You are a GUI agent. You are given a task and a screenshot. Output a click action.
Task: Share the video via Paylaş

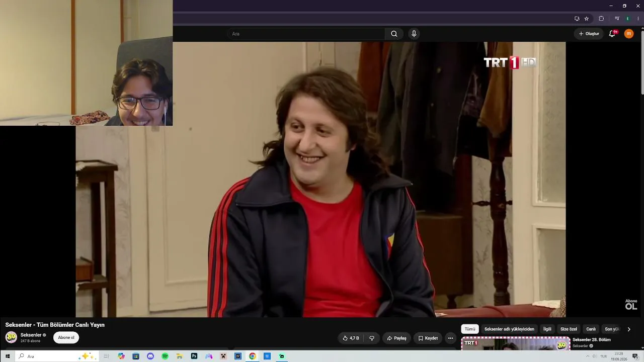coord(396,338)
